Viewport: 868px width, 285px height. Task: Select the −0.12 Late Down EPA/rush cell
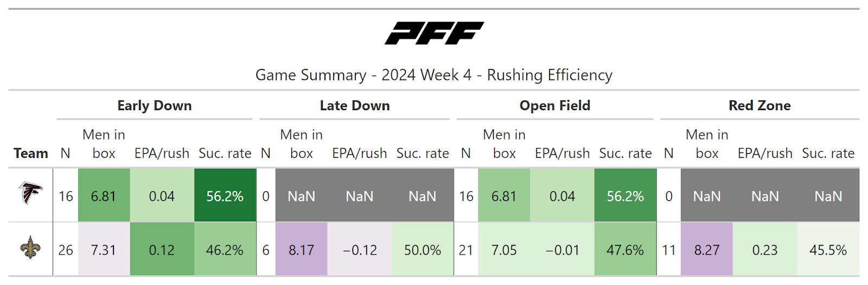coord(360,250)
